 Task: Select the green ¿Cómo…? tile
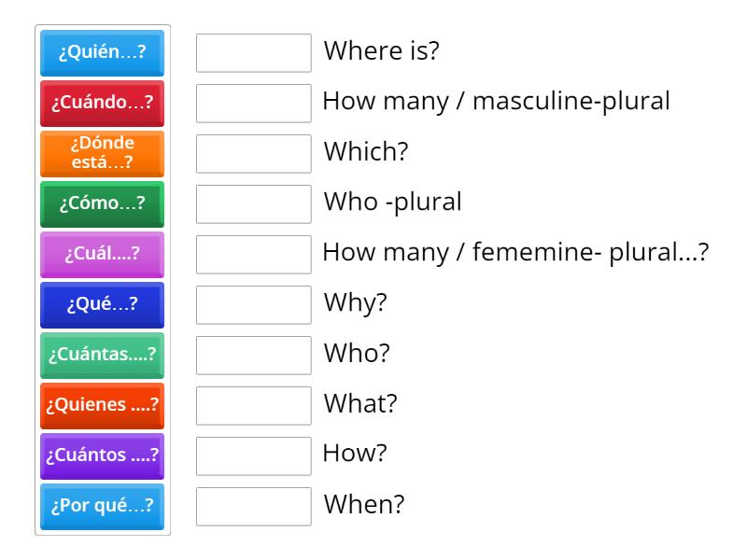pos(103,203)
